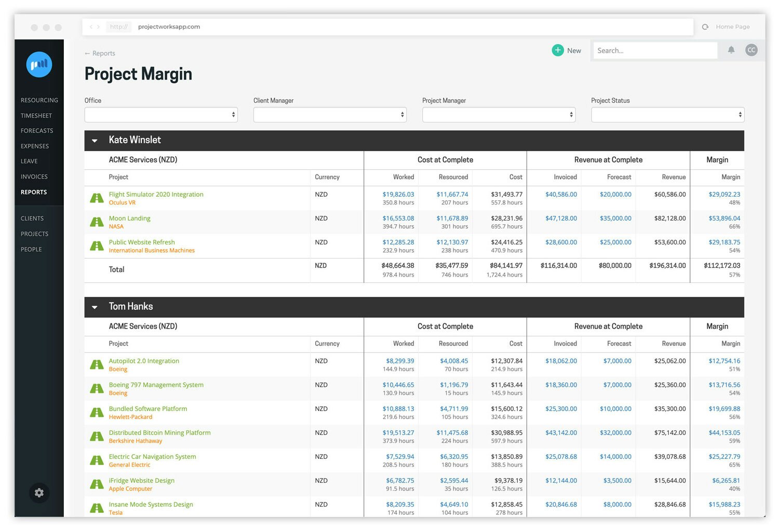Image resolution: width=779 pixels, height=532 pixels.
Task: Open People from sidebar
Action: (31, 250)
